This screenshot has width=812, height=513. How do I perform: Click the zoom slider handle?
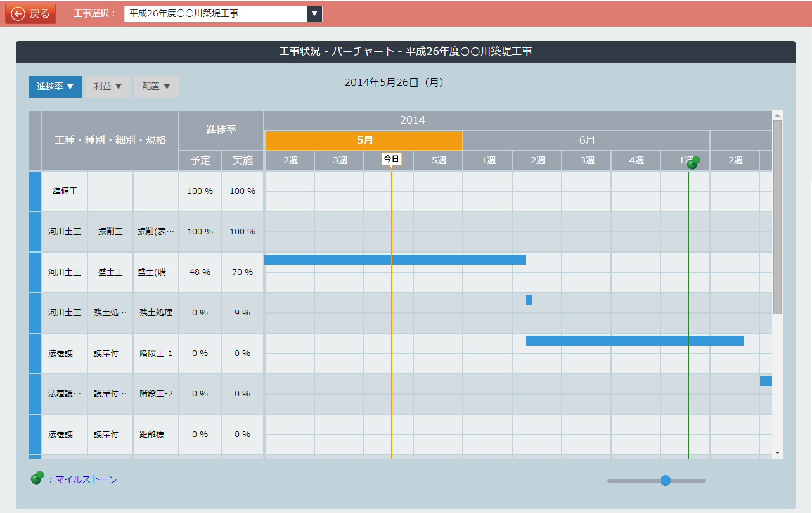click(x=666, y=480)
